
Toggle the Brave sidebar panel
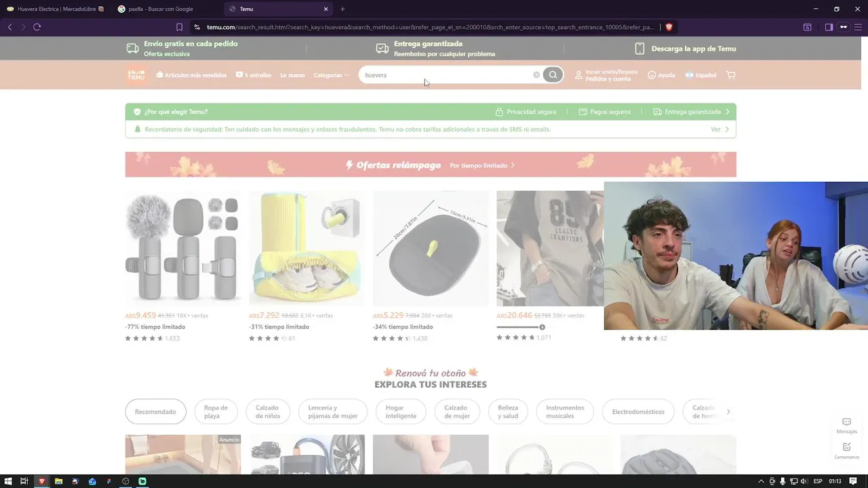coord(829,27)
